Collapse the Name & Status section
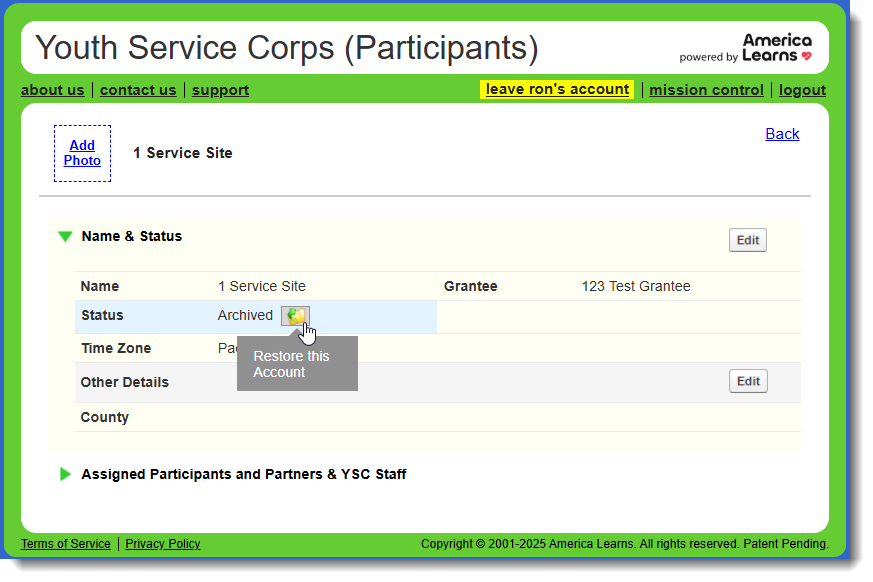This screenshot has width=873, height=582. (65, 237)
